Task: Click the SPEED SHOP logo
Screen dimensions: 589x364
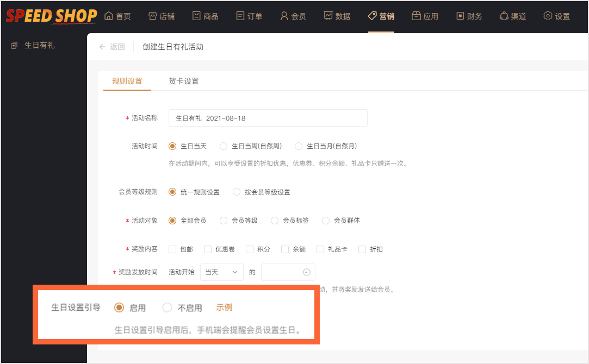Action: tap(52, 16)
